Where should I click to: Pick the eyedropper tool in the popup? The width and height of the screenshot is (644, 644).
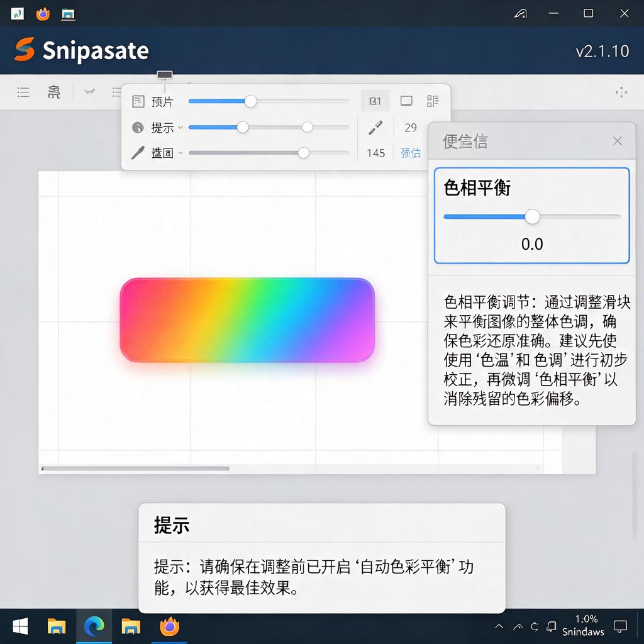coord(375,127)
